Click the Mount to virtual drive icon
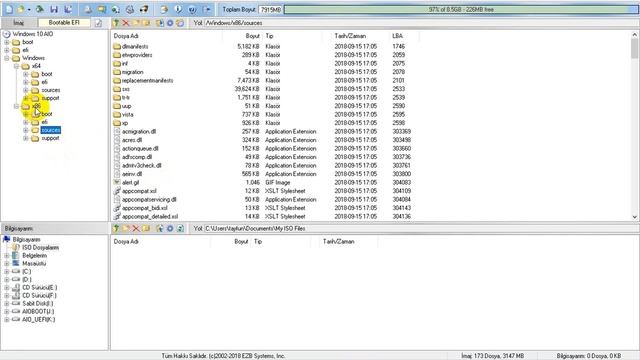This screenshot has height=360, width=640. pos(130,9)
